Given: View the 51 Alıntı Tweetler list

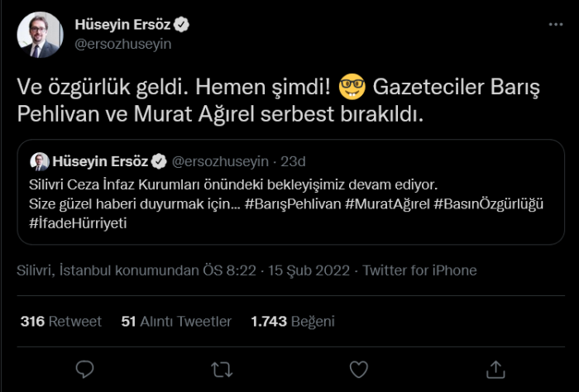Looking at the screenshot, I should [x=176, y=321].
